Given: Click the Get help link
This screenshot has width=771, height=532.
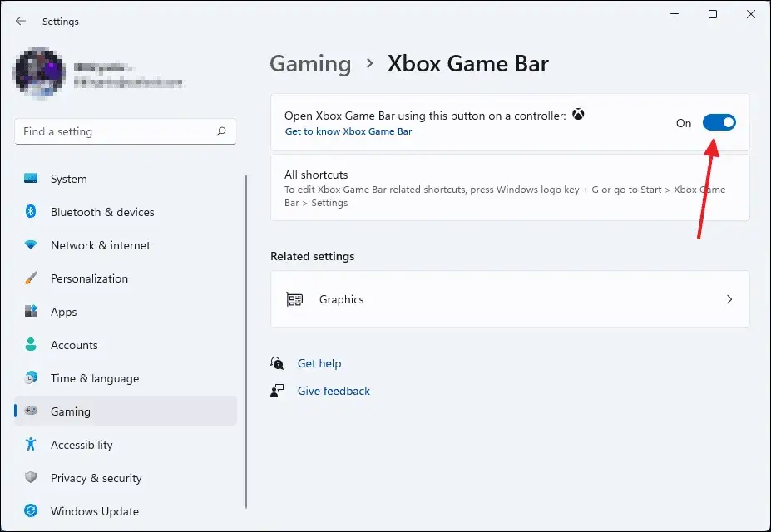Looking at the screenshot, I should (319, 363).
